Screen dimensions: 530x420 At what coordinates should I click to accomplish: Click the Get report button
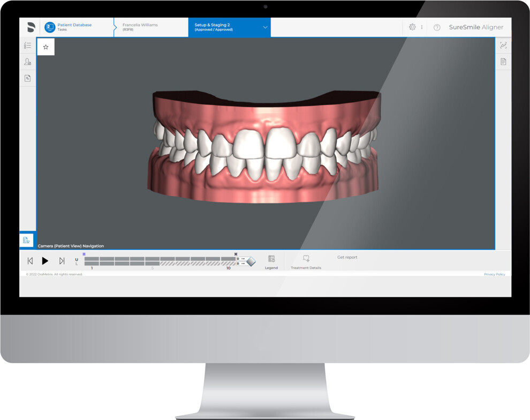347,257
